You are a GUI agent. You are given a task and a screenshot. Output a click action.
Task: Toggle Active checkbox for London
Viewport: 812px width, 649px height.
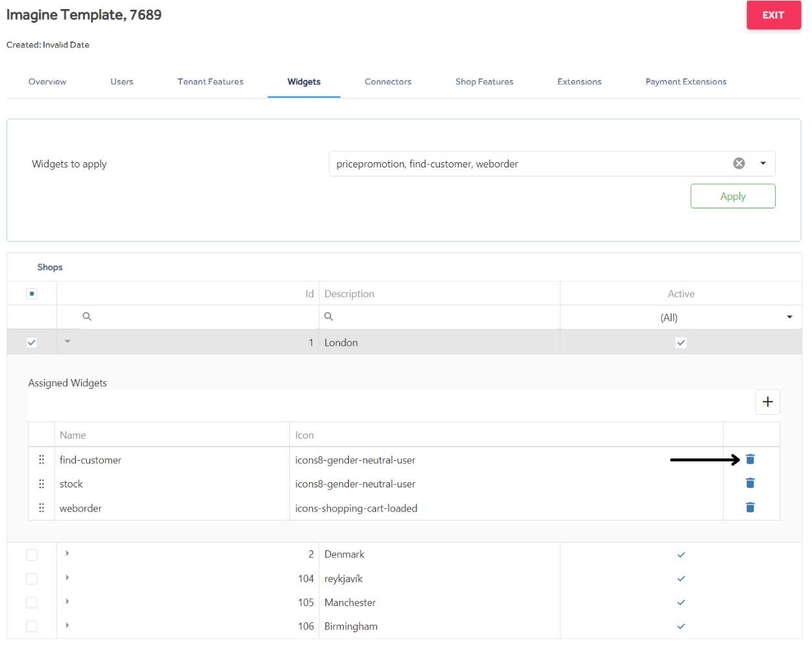click(681, 343)
